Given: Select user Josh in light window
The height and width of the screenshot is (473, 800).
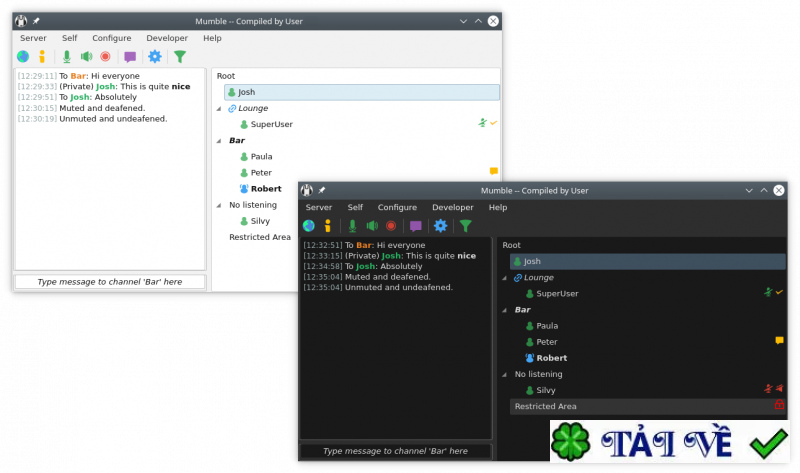Looking at the screenshot, I should 362,92.
